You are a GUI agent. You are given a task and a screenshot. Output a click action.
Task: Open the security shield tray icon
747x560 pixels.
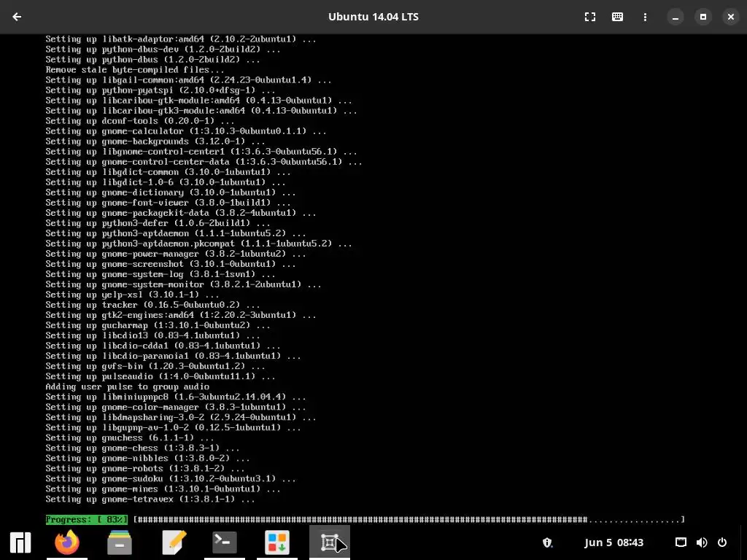(x=547, y=542)
